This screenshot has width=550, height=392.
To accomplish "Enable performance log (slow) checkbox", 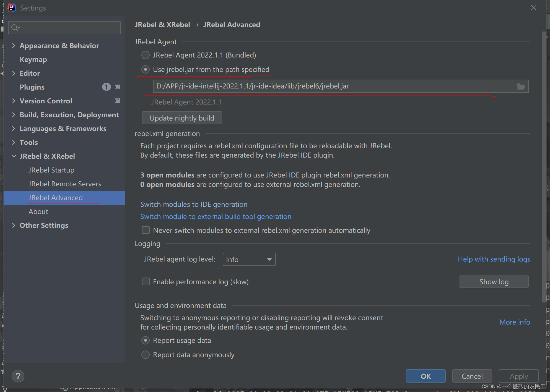I will click(146, 282).
